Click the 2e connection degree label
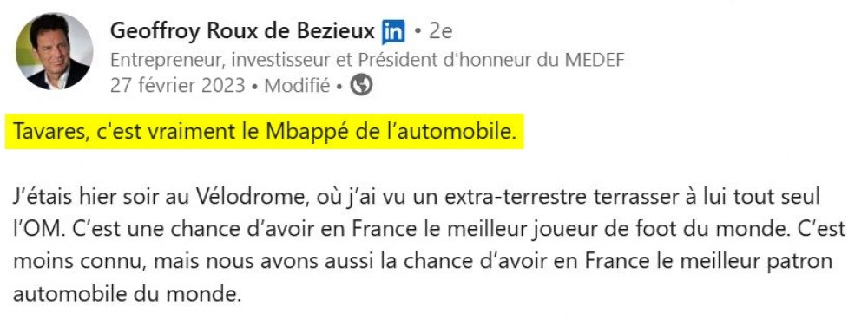The image size is (868, 320). (x=441, y=31)
